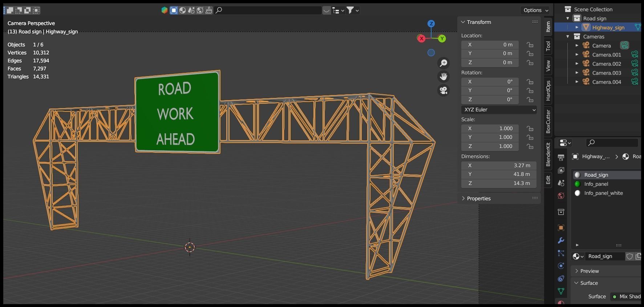Viewport: 644px width, 307px height.
Task: Click the Camera object data icon
Action: point(624,46)
